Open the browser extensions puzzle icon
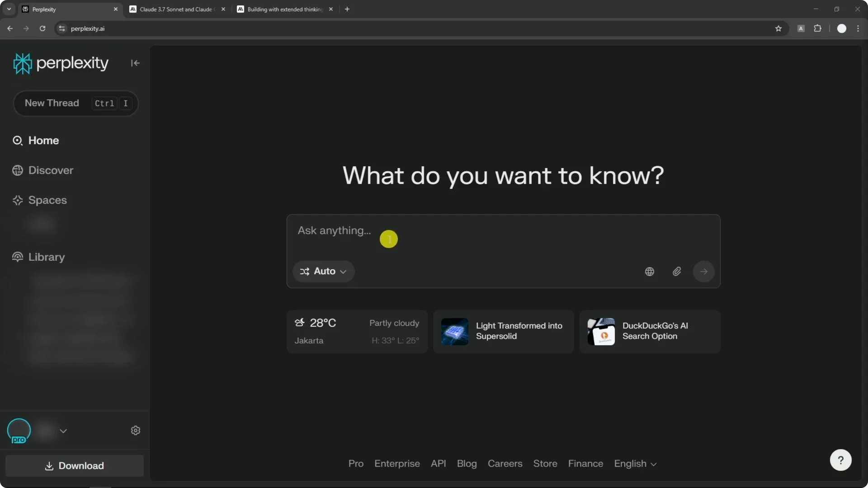Screen dimensions: 868x488 pyautogui.click(x=817, y=28)
